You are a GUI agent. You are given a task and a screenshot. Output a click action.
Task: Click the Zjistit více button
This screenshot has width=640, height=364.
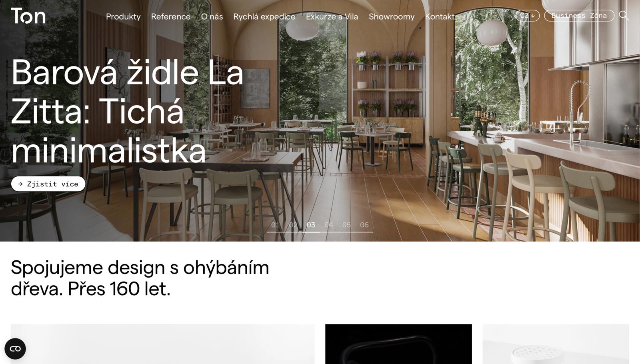click(x=48, y=184)
